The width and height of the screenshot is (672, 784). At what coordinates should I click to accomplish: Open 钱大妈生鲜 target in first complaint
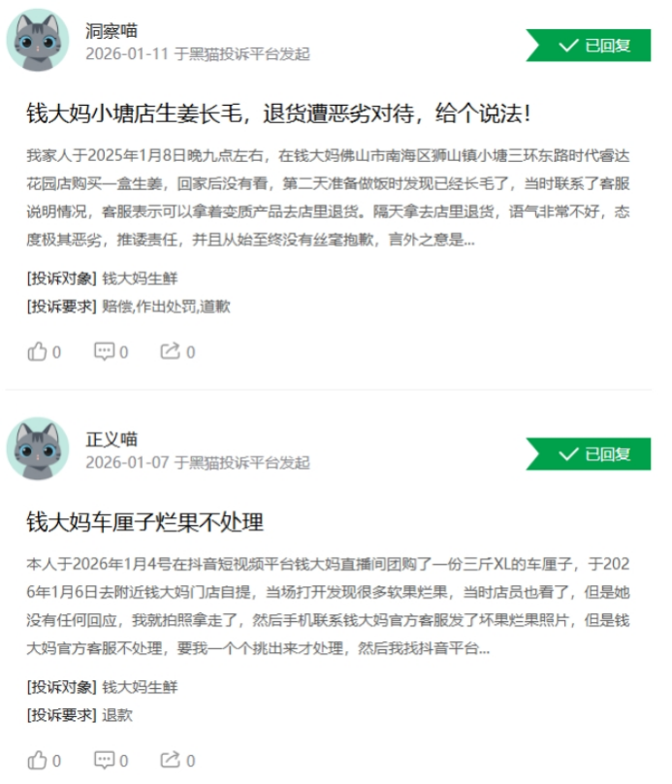[140, 278]
